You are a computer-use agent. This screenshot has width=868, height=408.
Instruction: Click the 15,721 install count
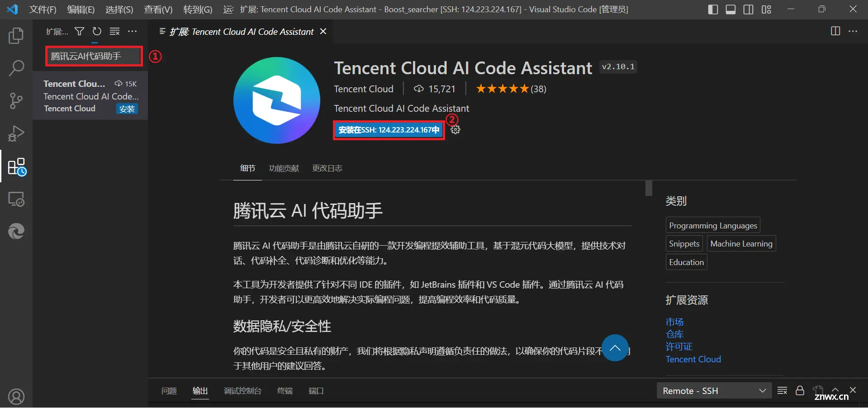(435, 89)
